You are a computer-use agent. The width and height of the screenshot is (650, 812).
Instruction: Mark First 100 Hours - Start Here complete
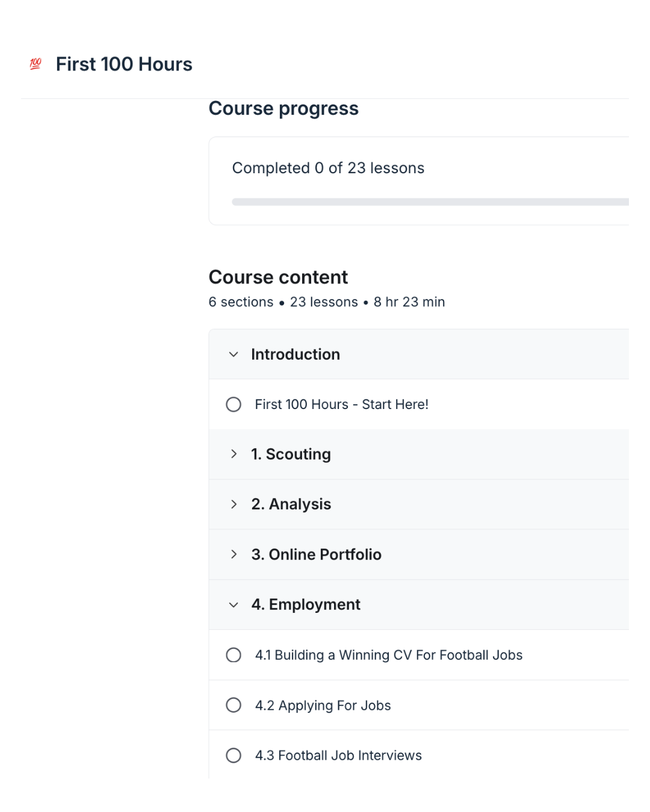(234, 404)
